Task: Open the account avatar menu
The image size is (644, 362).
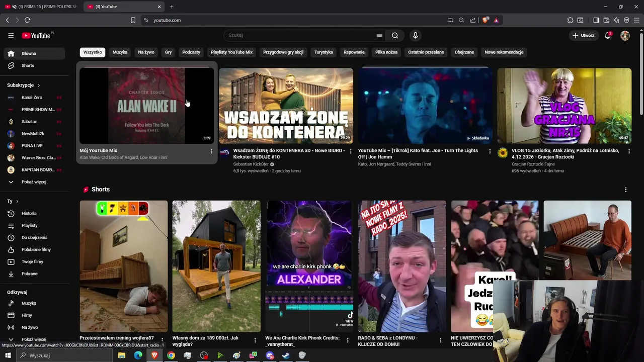Action: tap(625, 35)
